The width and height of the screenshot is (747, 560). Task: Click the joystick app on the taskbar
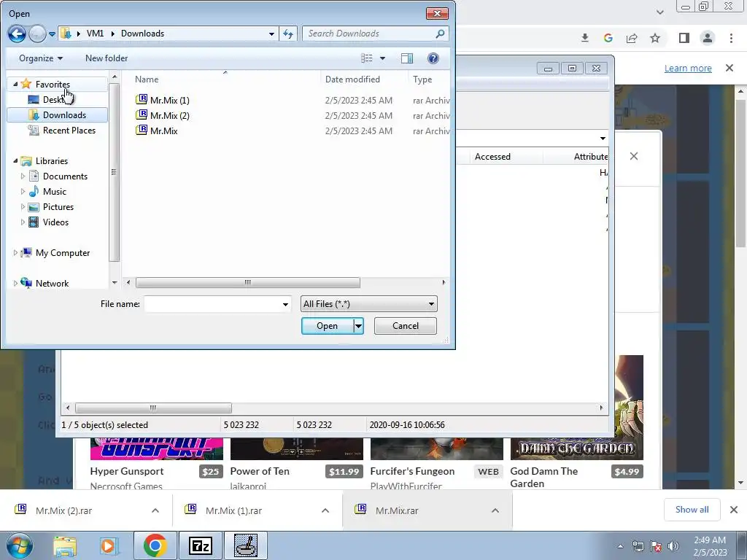[x=247, y=545]
